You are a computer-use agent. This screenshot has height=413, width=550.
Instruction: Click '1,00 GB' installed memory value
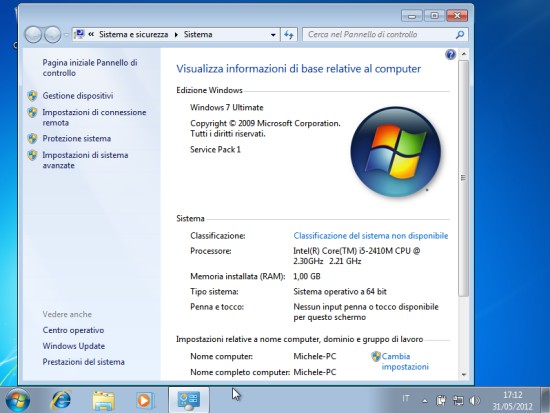point(307,277)
